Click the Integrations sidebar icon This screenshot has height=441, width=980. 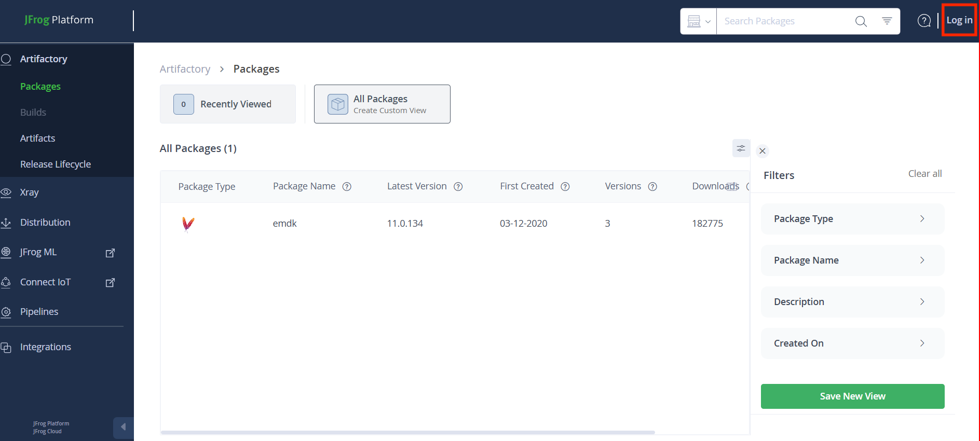[6, 347]
